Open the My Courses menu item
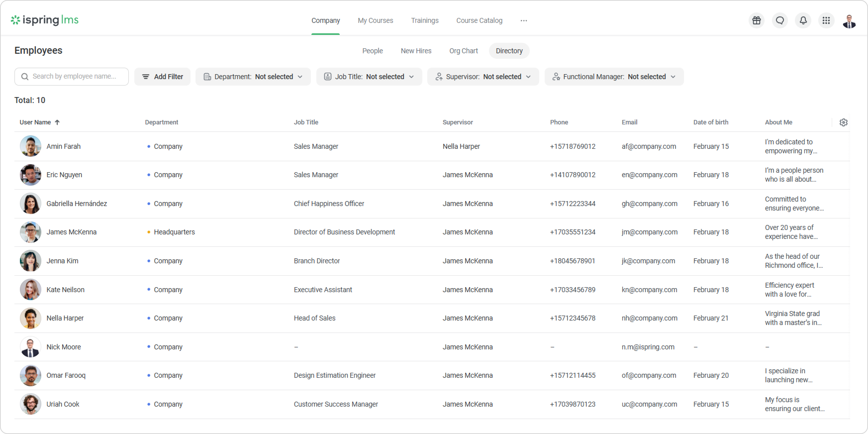This screenshot has height=434, width=868. [x=375, y=21]
